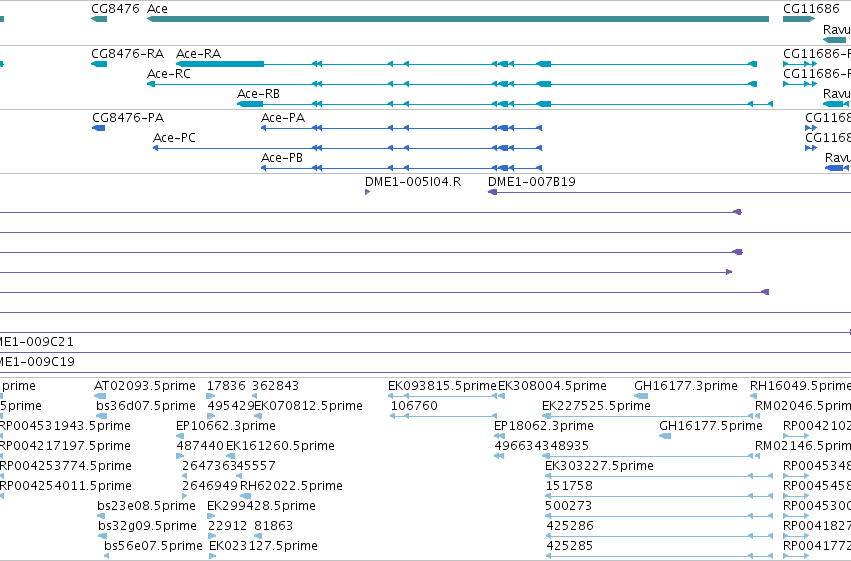
Task: Click the 500273 feature label
Action: 569,506
